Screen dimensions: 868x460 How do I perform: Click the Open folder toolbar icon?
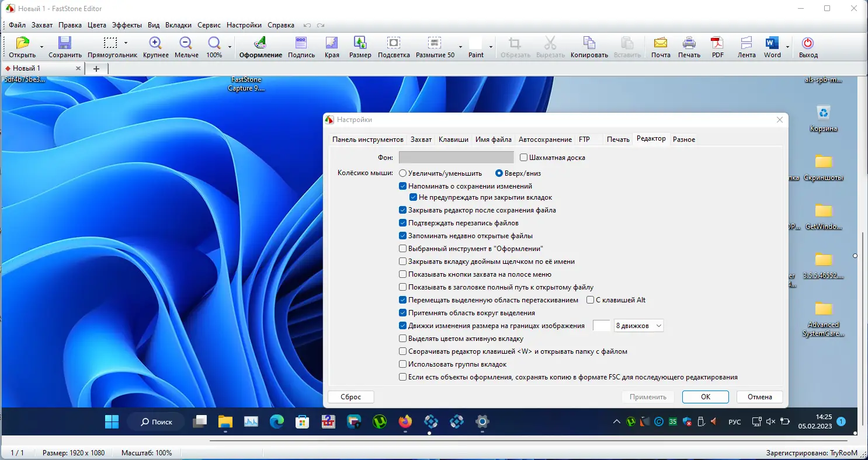pos(22,43)
